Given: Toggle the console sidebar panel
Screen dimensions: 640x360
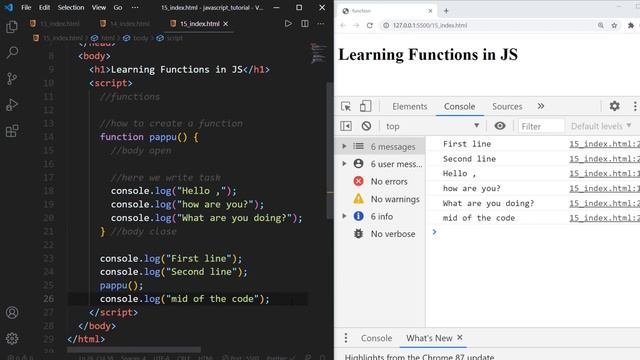Looking at the screenshot, I should coord(346,126).
